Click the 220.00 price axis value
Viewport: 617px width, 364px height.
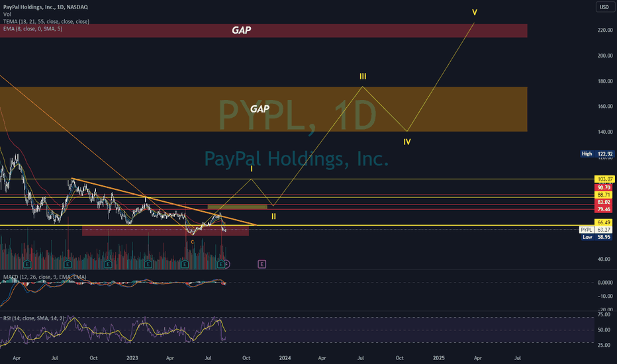coord(605,30)
